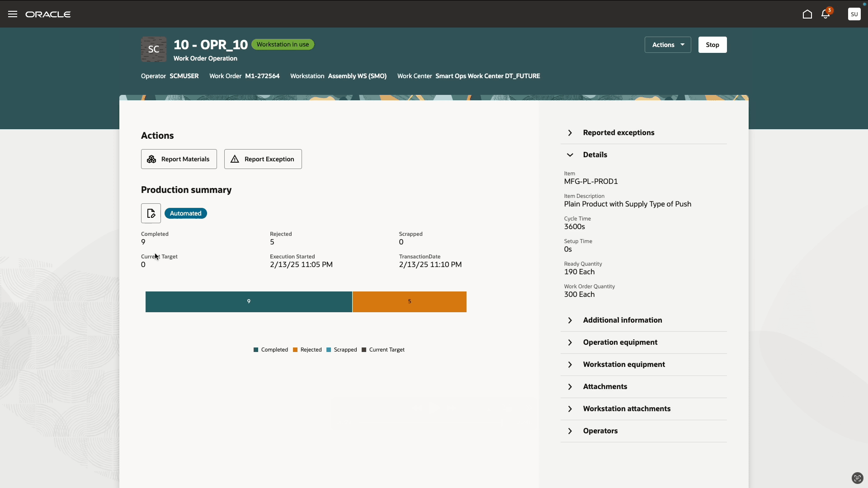Open the SU user profile avatar
This screenshot has height=488, width=868.
(x=854, y=14)
